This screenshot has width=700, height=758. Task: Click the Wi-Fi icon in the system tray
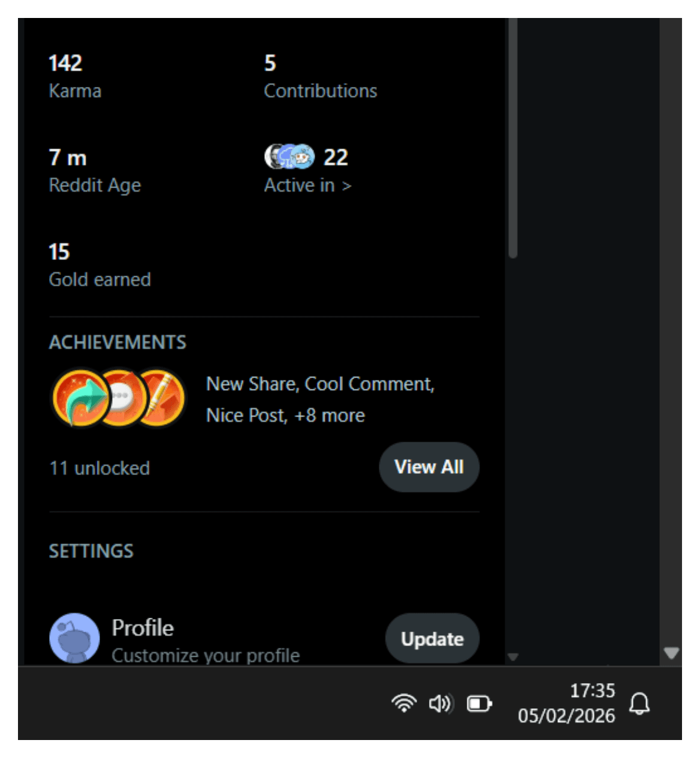pos(405,703)
